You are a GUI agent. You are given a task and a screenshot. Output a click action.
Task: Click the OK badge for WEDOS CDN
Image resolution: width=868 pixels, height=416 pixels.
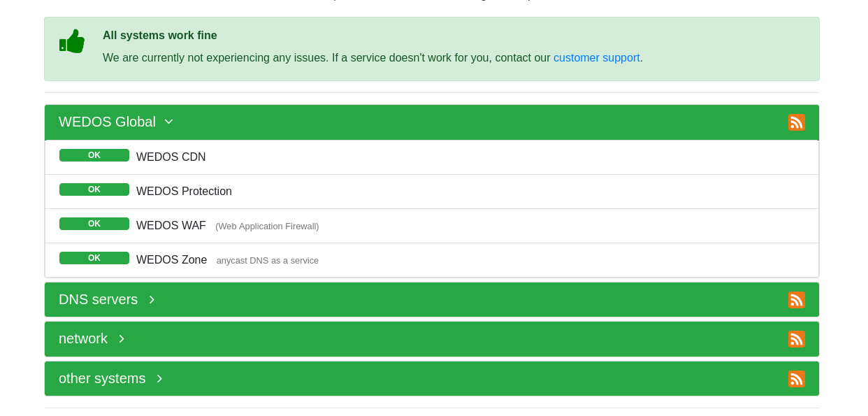[x=94, y=155]
